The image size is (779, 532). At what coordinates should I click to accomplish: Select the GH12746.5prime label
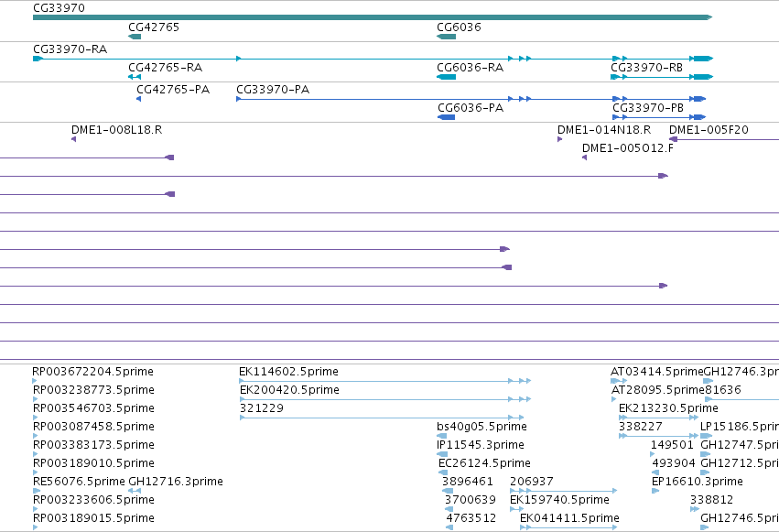click(x=740, y=518)
